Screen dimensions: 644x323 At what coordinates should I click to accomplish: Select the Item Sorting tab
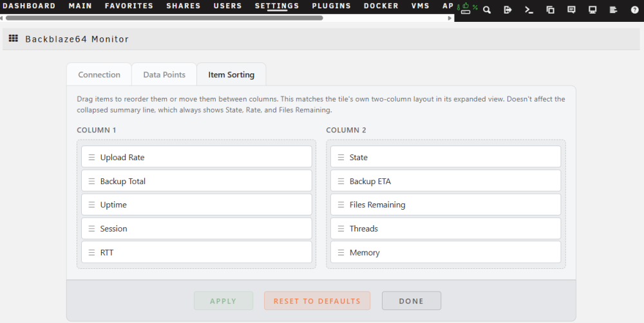point(231,75)
